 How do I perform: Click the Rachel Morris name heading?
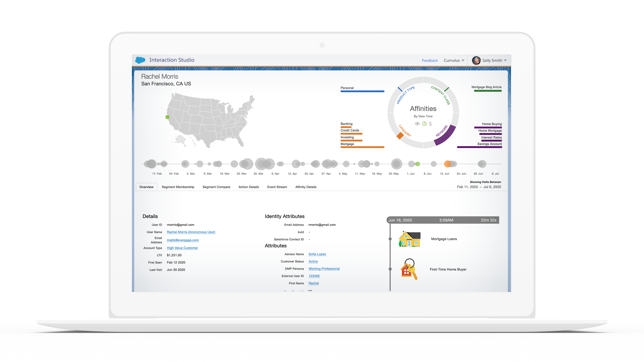159,76
